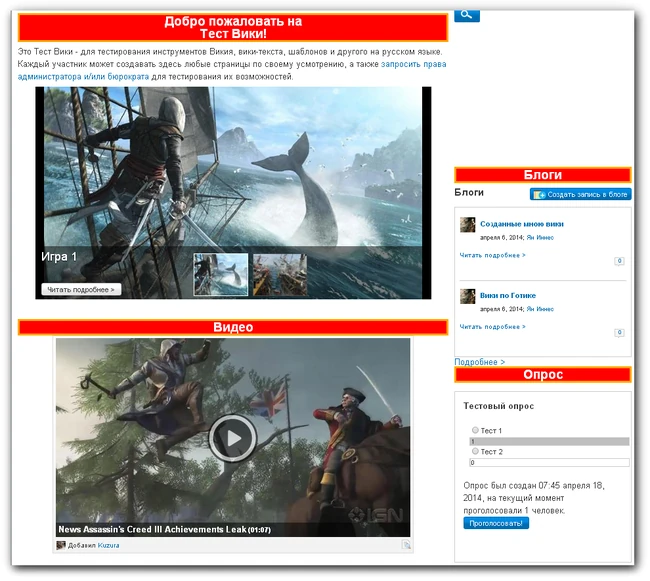Screen dimensions: 650x581
Task: Click the 'Тест 2' result bar
Action: (x=549, y=462)
